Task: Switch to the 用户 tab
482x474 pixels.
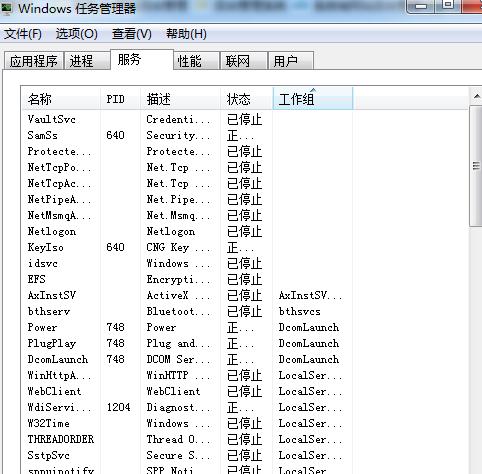Action: point(291,61)
